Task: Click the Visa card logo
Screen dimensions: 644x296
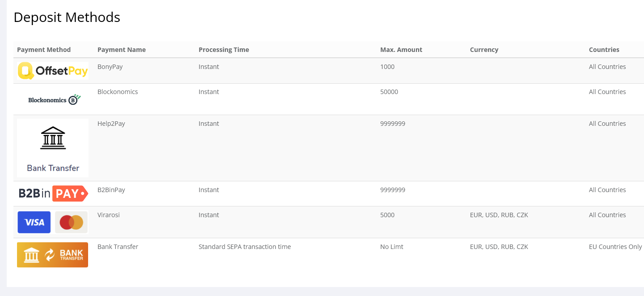Action: click(34, 222)
